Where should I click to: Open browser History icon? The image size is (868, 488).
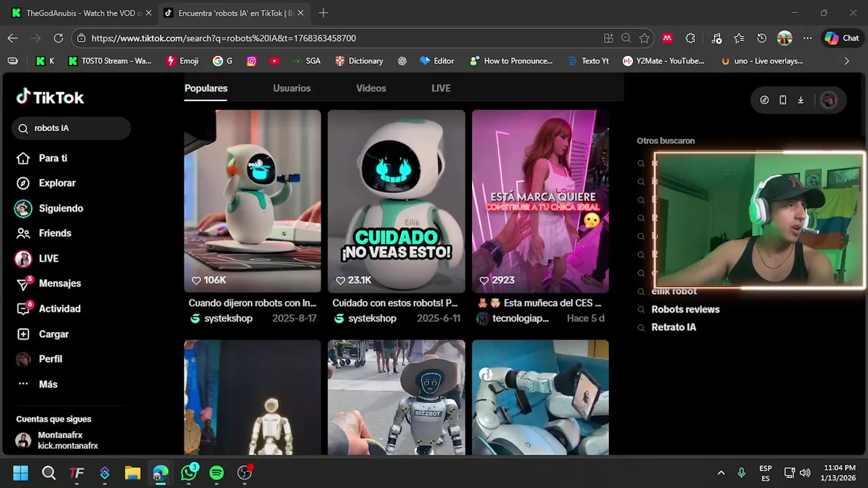pyautogui.click(x=762, y=39)
